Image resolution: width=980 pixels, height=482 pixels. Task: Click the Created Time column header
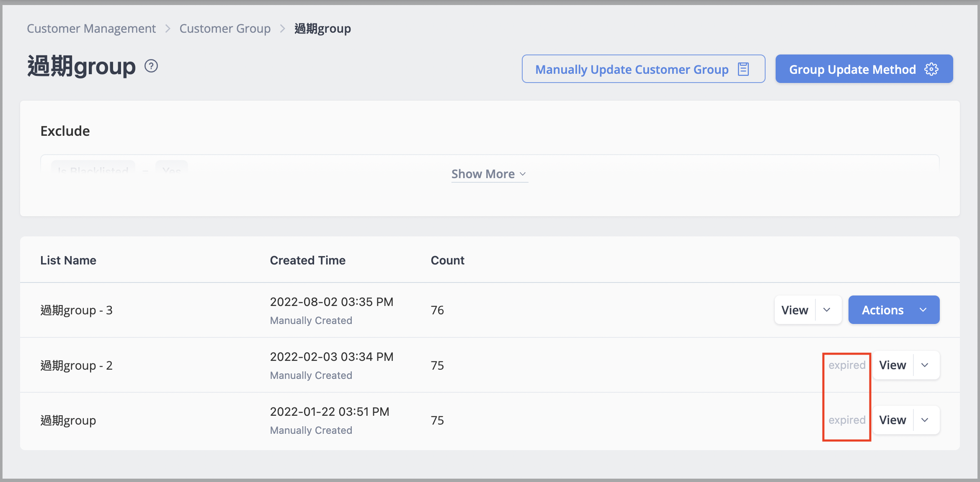[x=308, y=260]
